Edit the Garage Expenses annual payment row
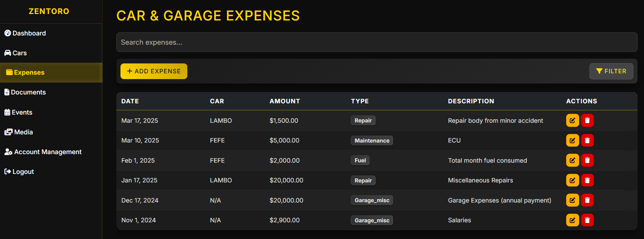The height and width of the screenshot is (239, 644). (x=572, y=200)
